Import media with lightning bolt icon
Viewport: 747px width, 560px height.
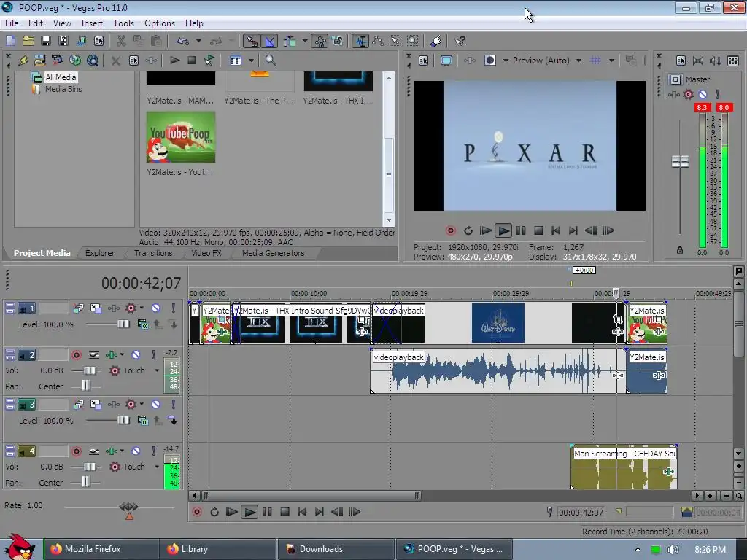(23, 61)
